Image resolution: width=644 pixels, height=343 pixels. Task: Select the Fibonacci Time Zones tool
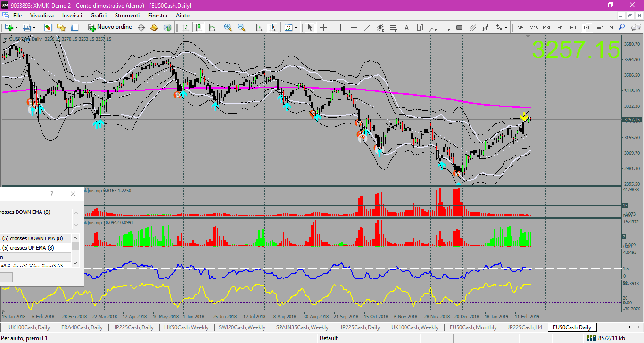click(446, 27)
